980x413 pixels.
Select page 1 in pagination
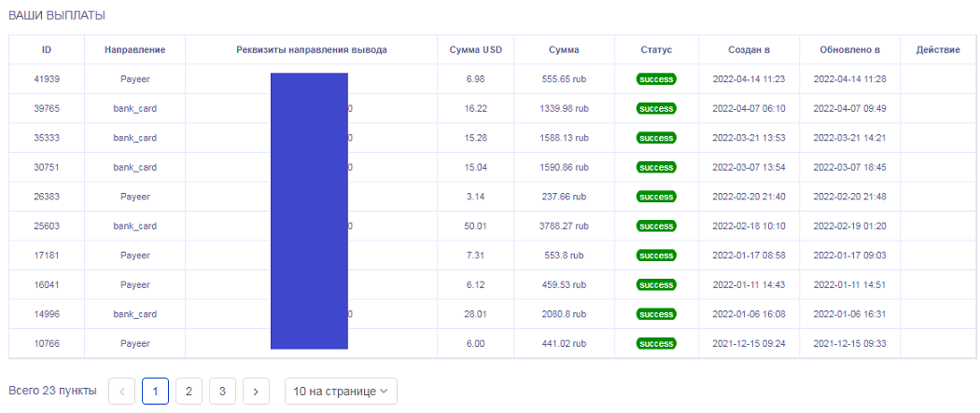pos(155,392)
